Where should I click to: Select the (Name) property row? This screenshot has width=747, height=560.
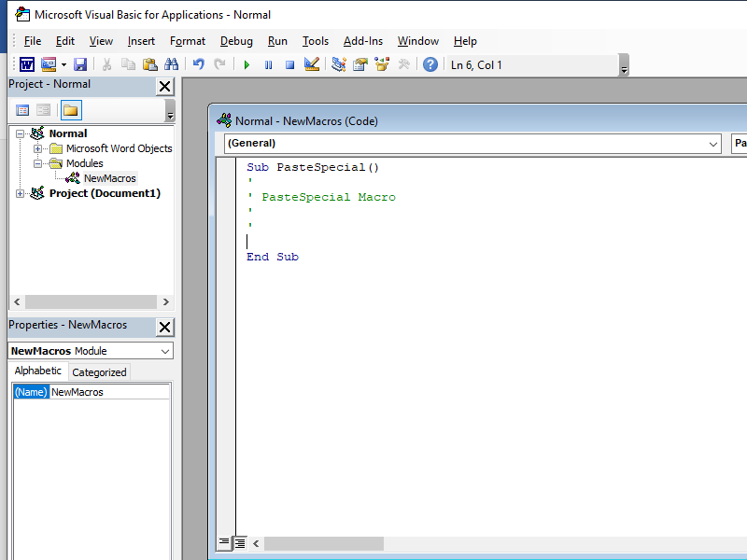(31, 392)
